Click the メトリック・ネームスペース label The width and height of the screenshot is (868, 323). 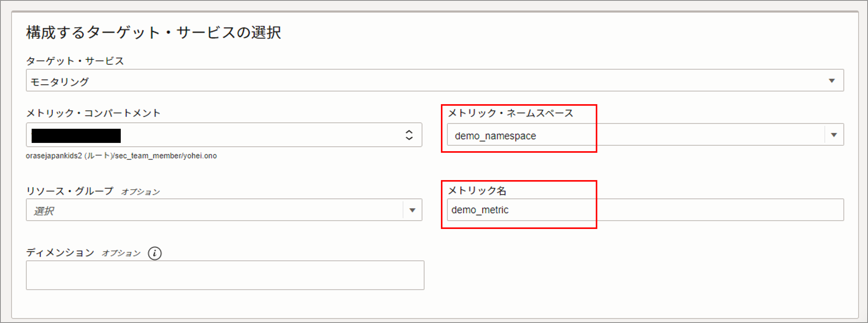coord(510,113)
